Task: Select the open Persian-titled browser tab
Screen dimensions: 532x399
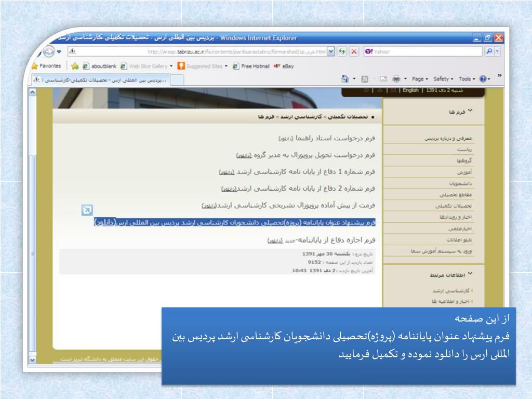Action: coord(101,80)
